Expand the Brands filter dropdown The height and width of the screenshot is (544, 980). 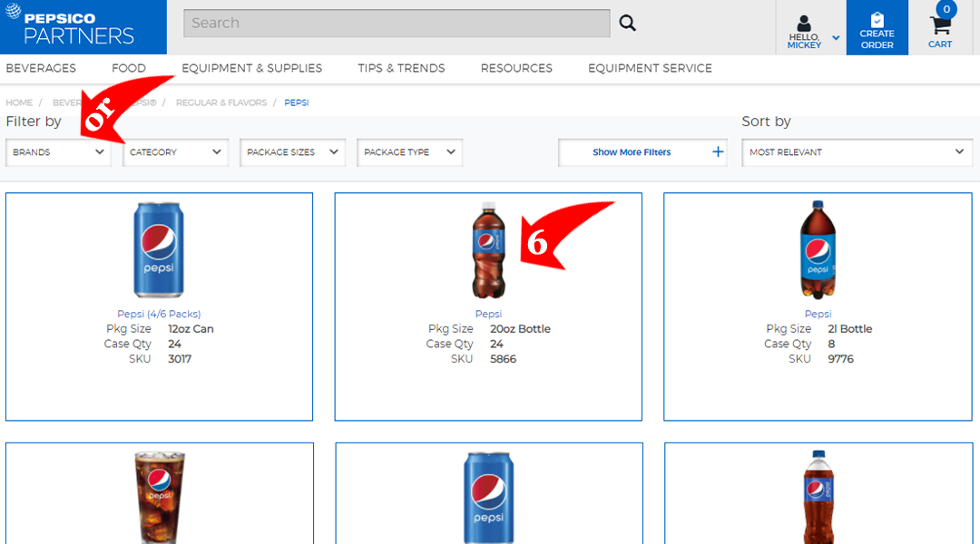tap(58, 152)
